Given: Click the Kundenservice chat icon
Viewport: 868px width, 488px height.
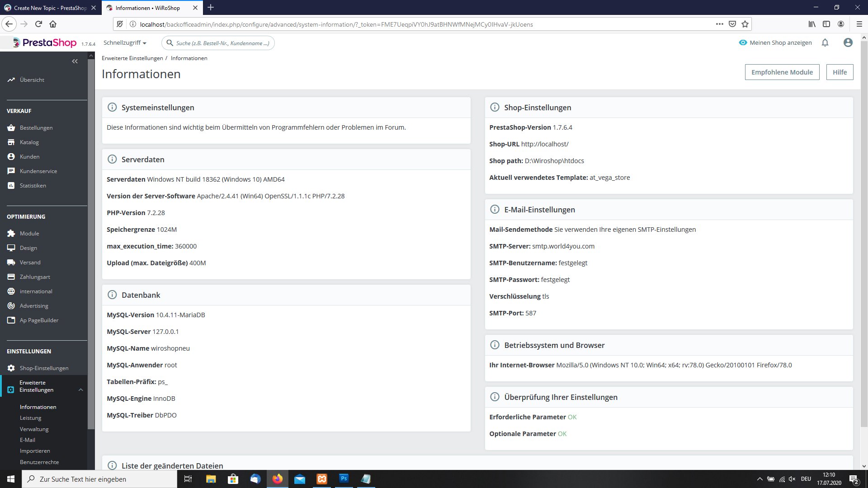Looking at the screenshot, I should (x=11, y=171).
